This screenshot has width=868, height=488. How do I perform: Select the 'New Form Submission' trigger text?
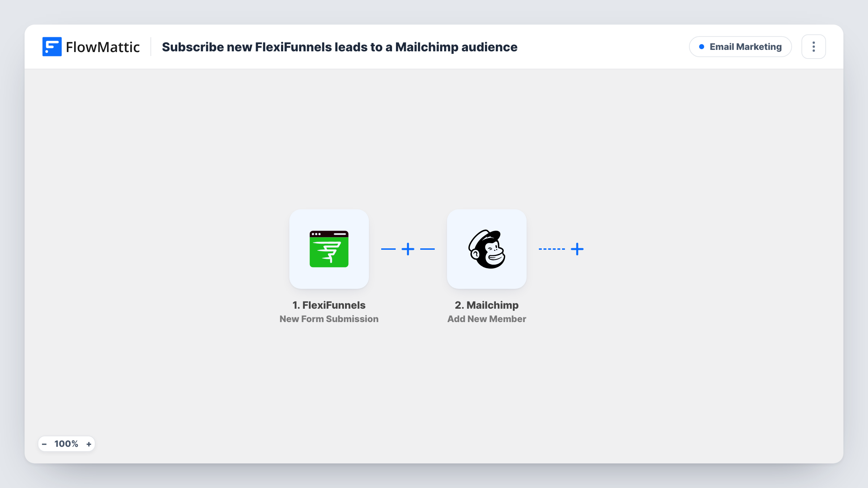coord(329,319)
